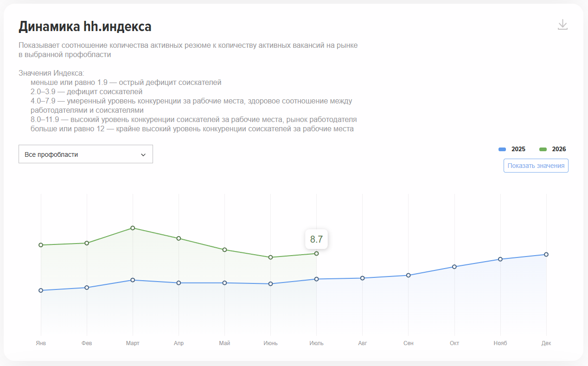588x366 pixels.
Task: Select the blue 2025 data point for Окт
Action: click(454, 267)
